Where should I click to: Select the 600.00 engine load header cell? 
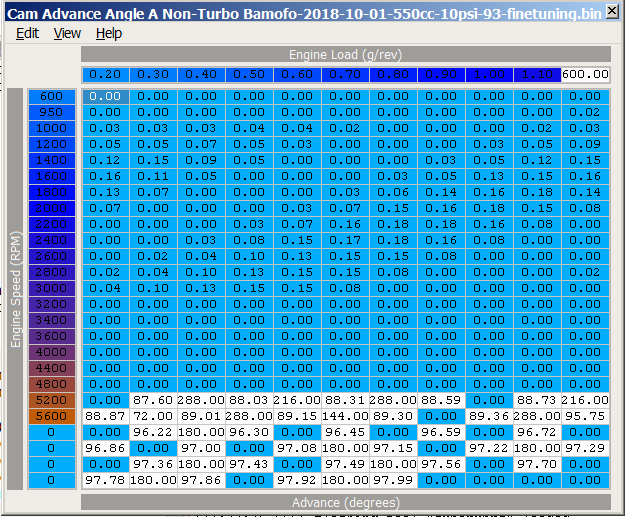(586, 75)
